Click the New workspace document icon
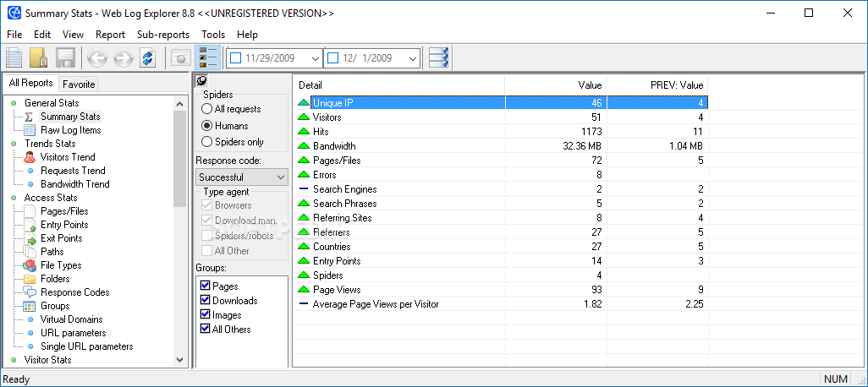Screen dimensions: 868x387 14,57
